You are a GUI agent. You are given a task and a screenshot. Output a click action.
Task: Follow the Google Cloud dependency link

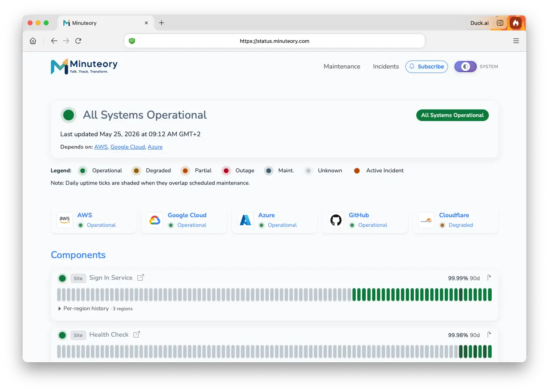(x=128, y=147)
